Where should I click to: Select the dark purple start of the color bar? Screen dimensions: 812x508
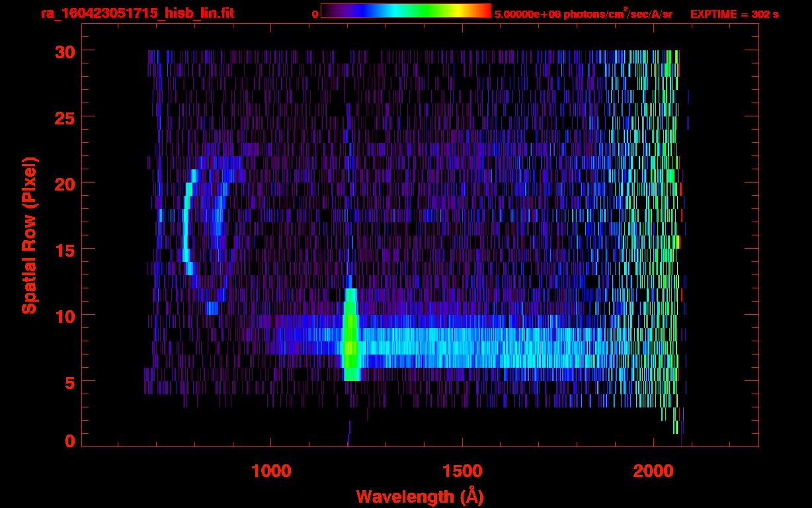pos(327,11)
